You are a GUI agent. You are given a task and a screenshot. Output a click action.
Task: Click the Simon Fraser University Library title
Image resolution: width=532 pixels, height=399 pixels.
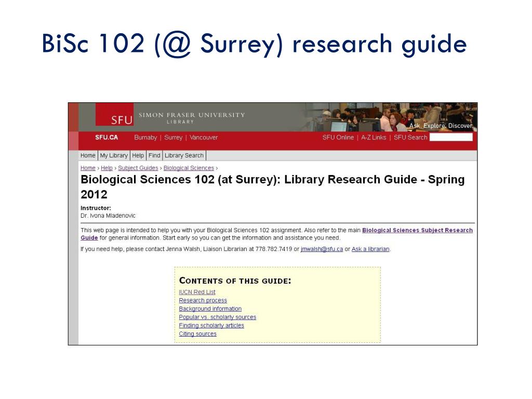(x=192, y=117)
